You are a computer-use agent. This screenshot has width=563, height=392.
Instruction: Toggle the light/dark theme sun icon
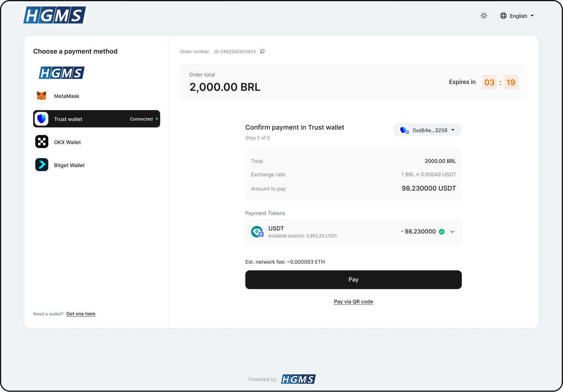click(x=484, y=16)
